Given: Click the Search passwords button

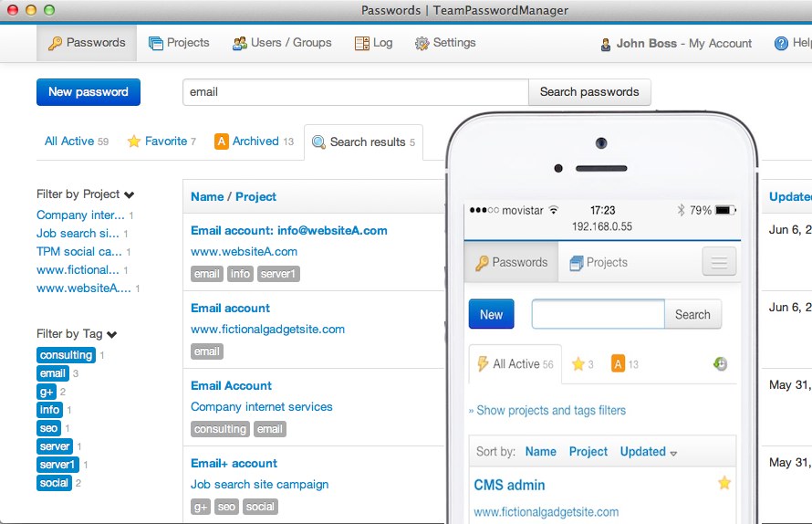Looking at the screenshot, I should click(x=589, y=92).
